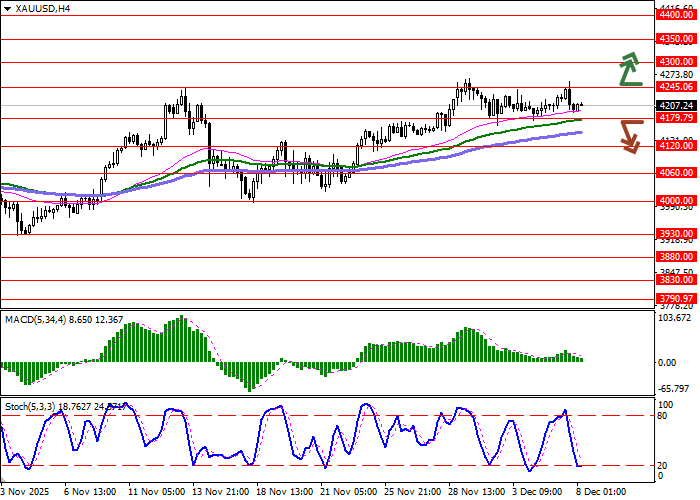Image resolution: width=700 pixels, height=500 pixels.
Task: Click the 28 Nov 13:00 time label
Action: tap(477, 492)
